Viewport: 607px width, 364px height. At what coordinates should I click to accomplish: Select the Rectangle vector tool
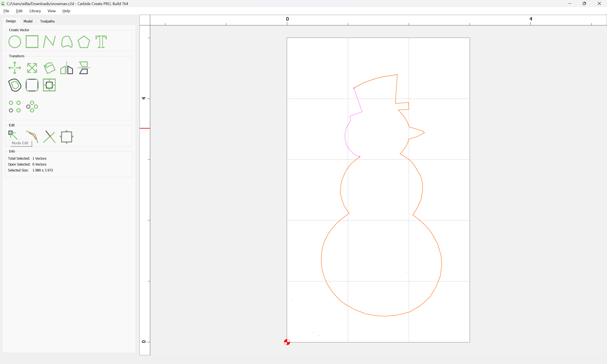32,42
